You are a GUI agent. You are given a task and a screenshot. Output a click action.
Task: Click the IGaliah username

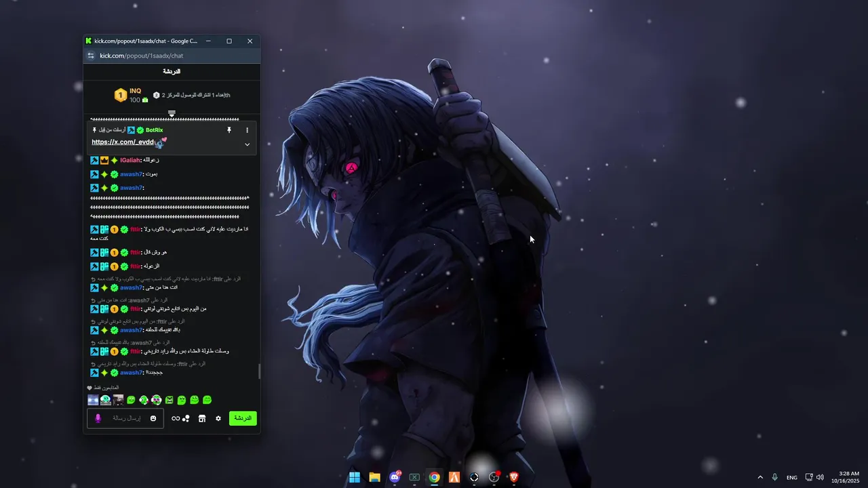click(x=130, y=160)
